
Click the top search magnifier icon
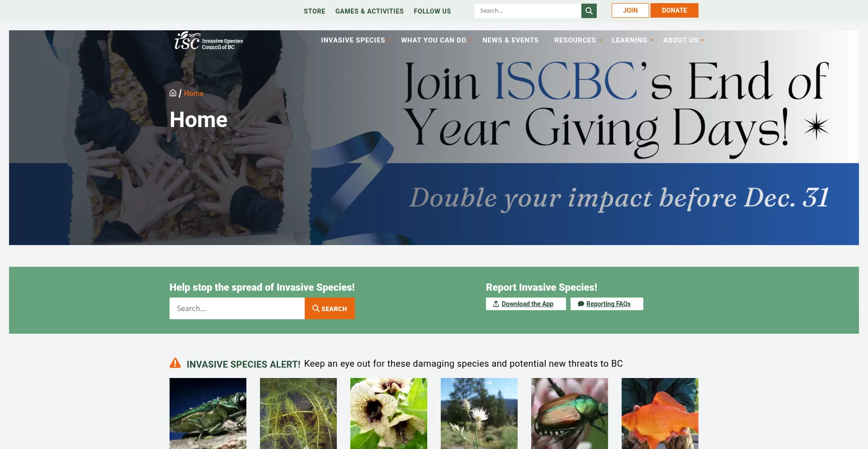pyautogui.click(x=589, y=11)
